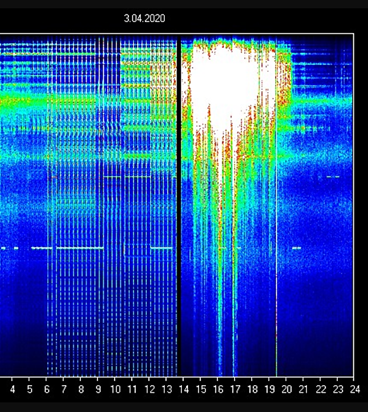Viewport: 368px width, 412px height.
Task: Click hour 6 on the time axis
Action: click(x=47, y=389)
